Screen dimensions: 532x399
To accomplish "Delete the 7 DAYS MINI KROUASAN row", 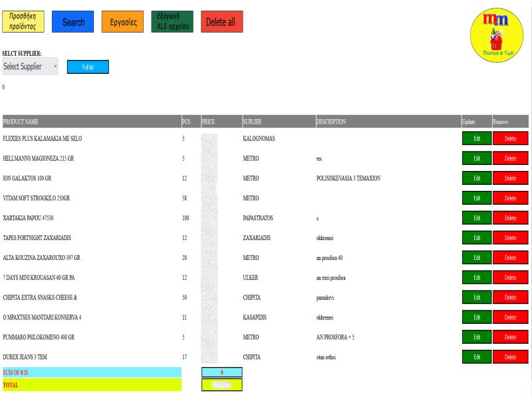I will click(510, 277).
